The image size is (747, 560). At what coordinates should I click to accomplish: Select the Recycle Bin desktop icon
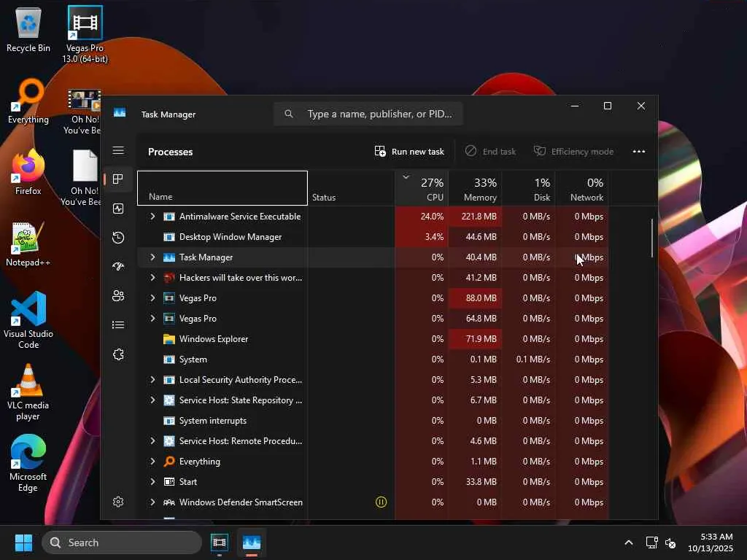click(x=28, y=29)
